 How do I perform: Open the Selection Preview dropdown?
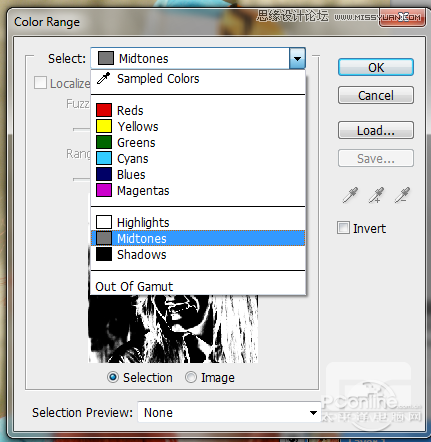click(x=229, y=412)
